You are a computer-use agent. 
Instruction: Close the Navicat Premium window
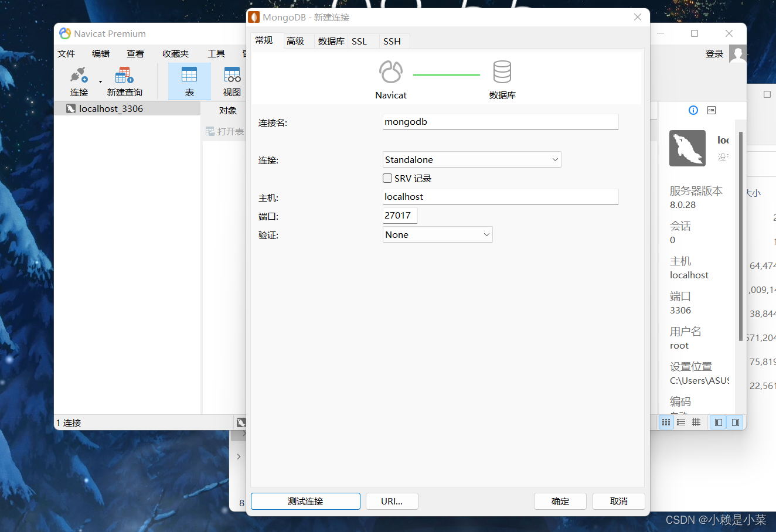point(729,33)
